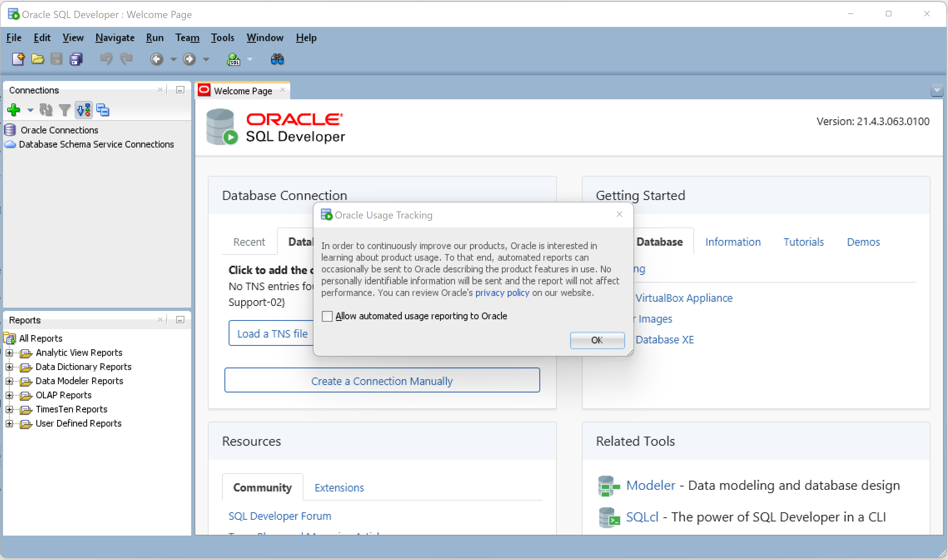Open the SQLcl link
The height and width of the screenshot is (560, 948).
pyautogui.click(x=642, y=517)
